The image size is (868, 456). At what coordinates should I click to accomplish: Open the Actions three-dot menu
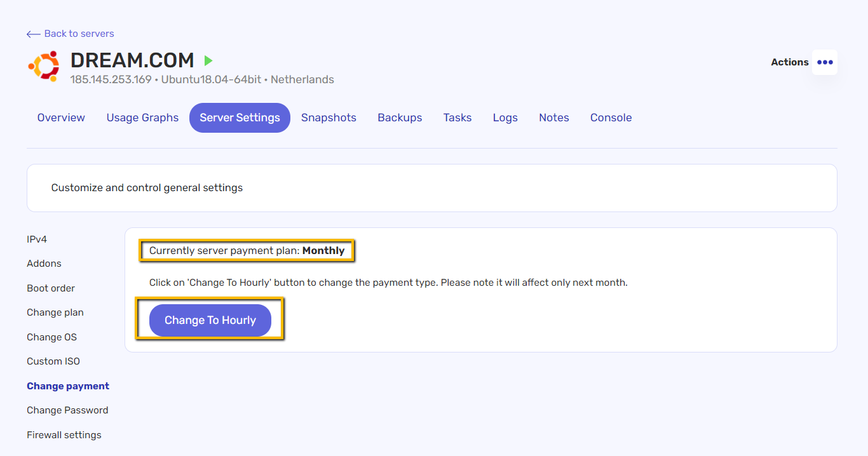[825, 62]
